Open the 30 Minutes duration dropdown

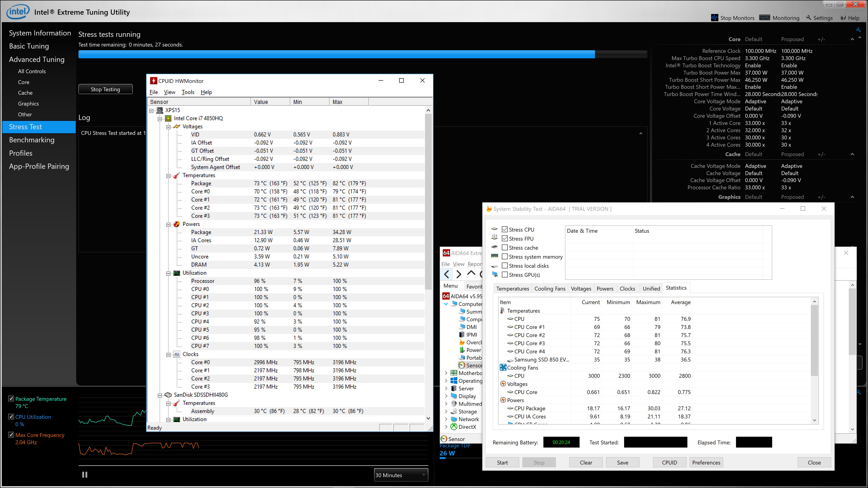(401, 475)
